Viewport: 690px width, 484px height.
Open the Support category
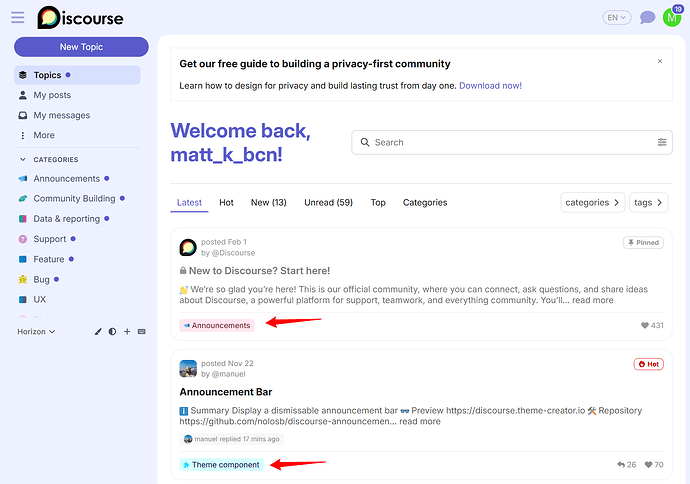tap(50, 239)
